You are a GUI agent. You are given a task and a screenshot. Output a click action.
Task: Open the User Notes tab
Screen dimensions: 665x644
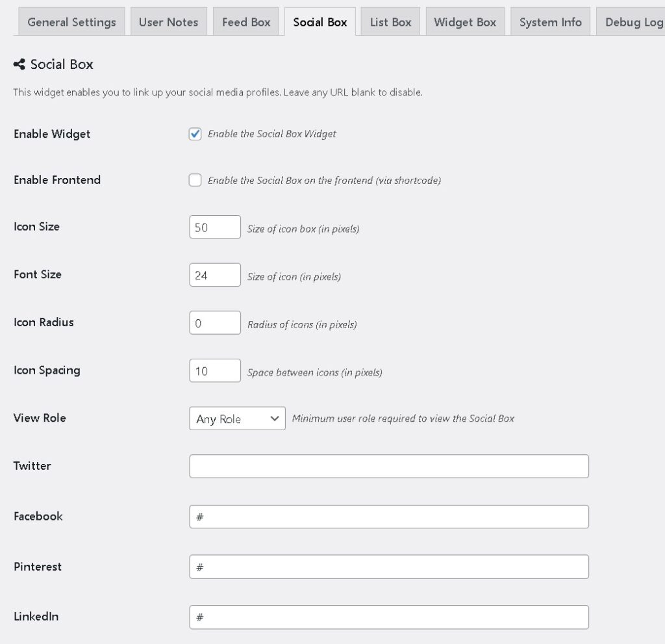[168, 22]
